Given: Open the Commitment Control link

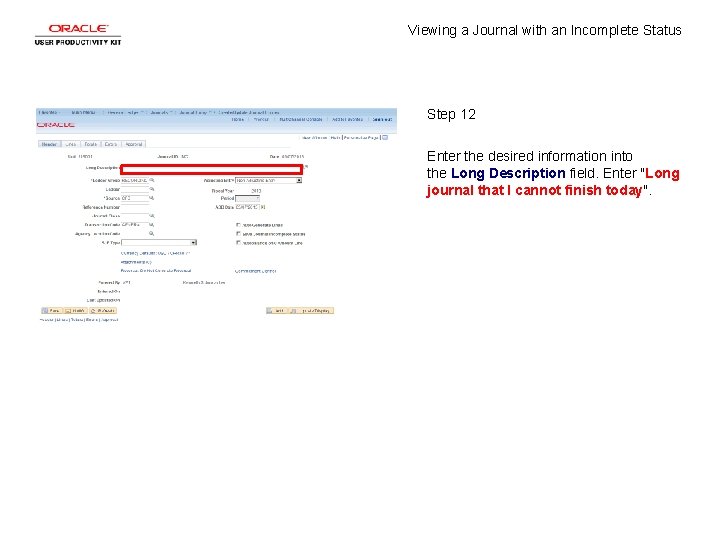Looking at the screenshot, I should click(255, 271).
